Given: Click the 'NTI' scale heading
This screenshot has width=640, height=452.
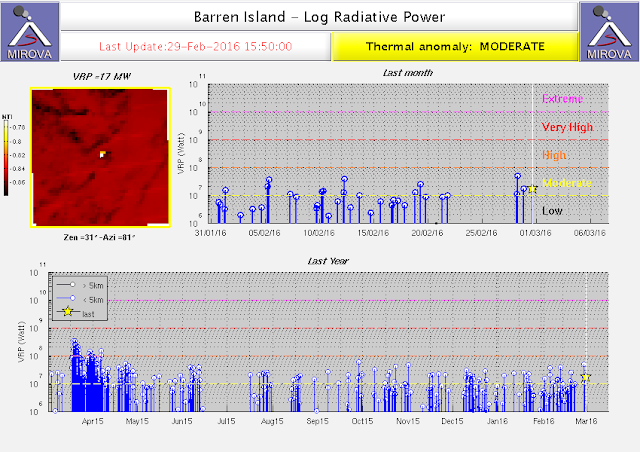Looking at the screenshot, I should [7, 117].
